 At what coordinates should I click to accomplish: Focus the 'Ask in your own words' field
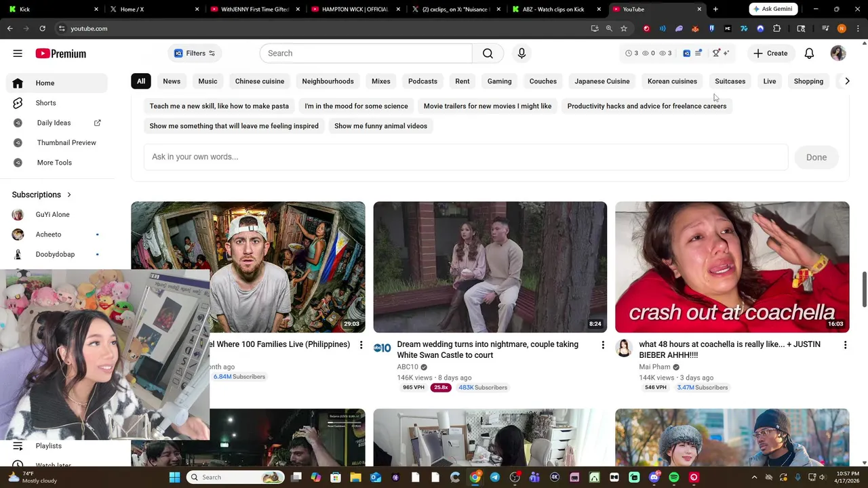pos(466,157)
